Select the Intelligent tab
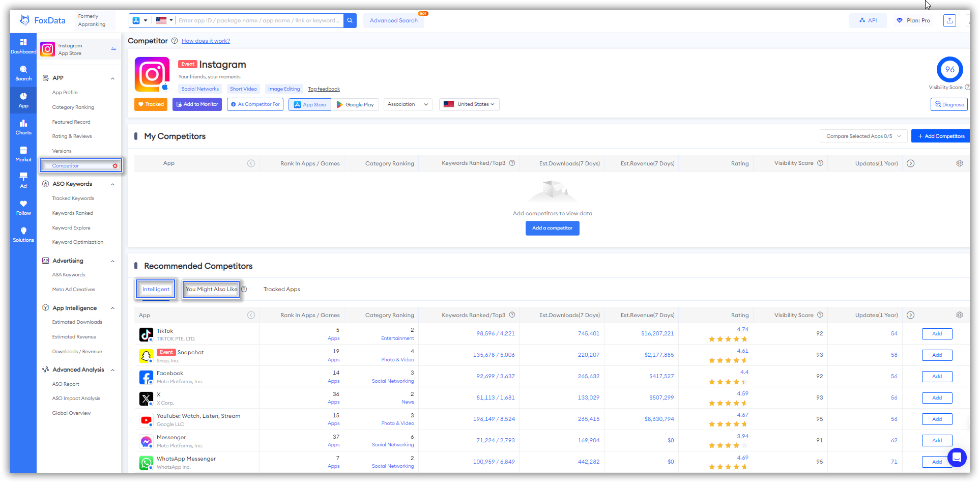 click(156, 289)
